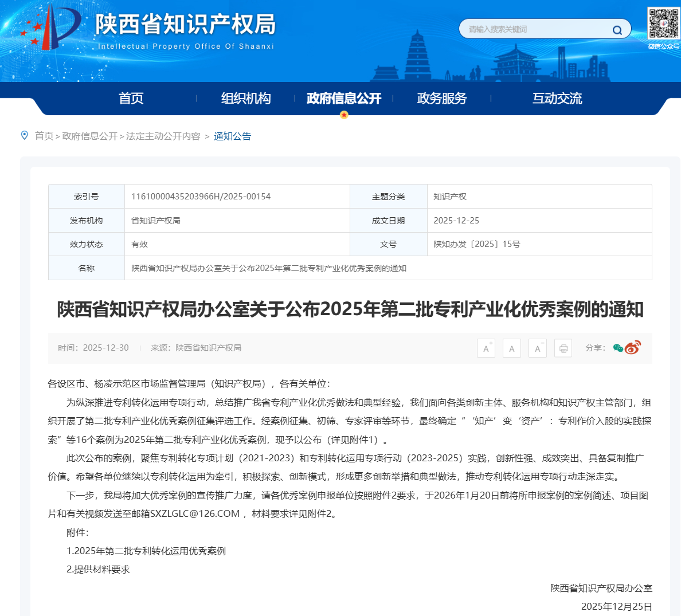Open attachment 1 优秀案例 link
This screenshot has width=681, height=616.
pyautogui.click(x=146, y=551)
